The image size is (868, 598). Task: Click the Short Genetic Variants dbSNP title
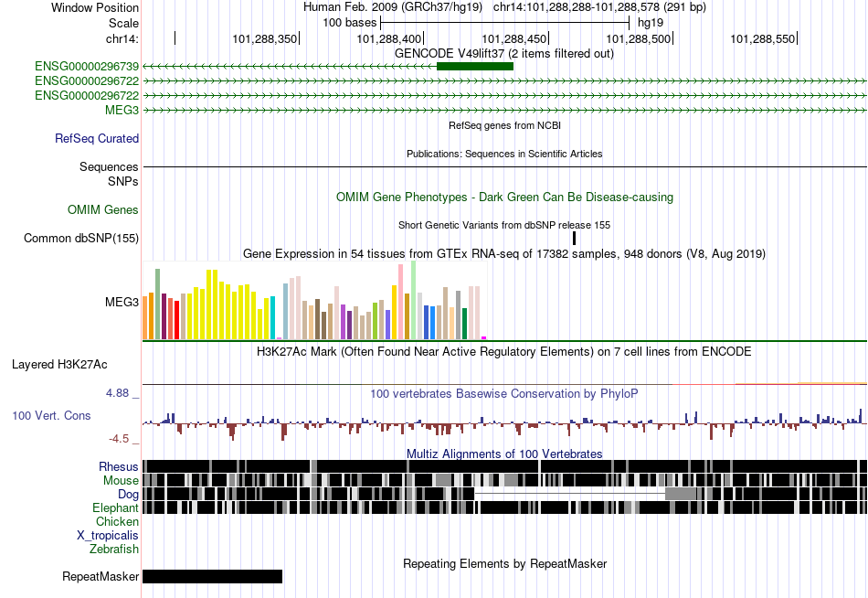(x=504, y=225)
